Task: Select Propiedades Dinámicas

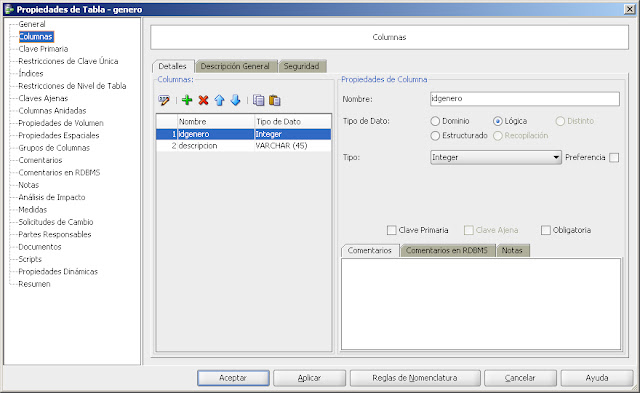Action: coord(58,271)
